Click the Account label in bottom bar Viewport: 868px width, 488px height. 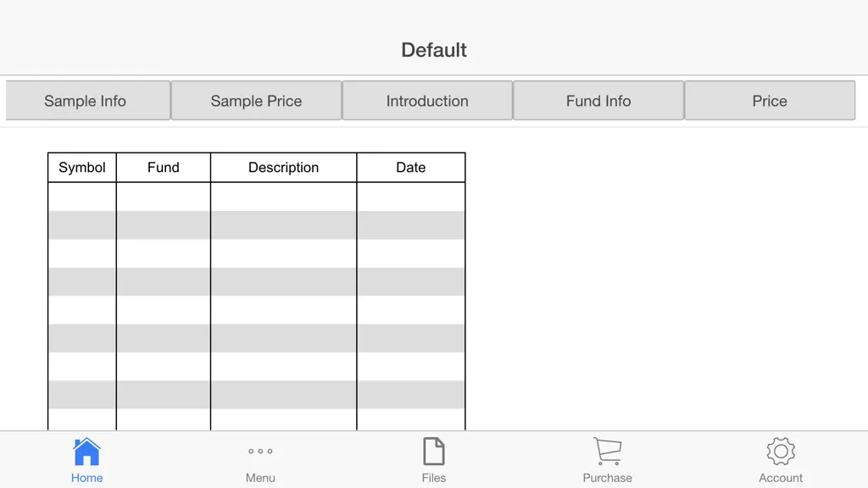click(781, 478)
